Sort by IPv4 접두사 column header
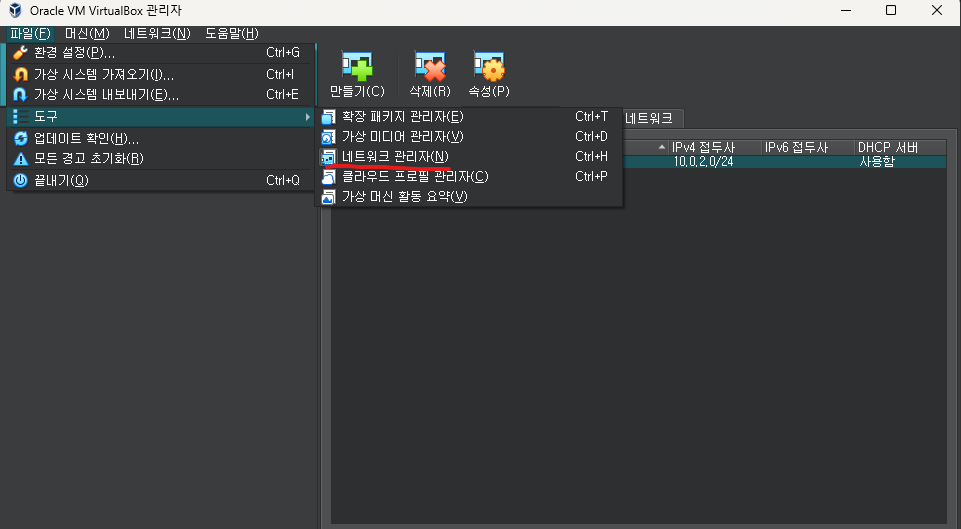The image size is (961, 529). [714, 147]
